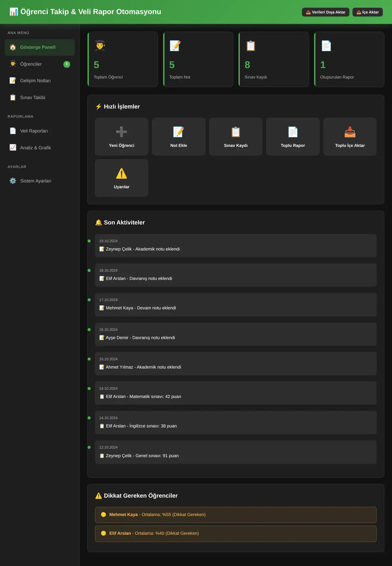
Task: Click the document icon beside Veli Raporları
Action: pyautogui.click(x=13, y=131)
